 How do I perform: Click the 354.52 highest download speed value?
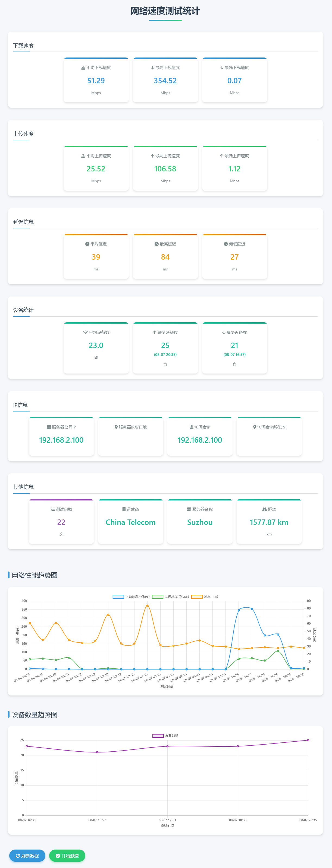pos(165,81)
